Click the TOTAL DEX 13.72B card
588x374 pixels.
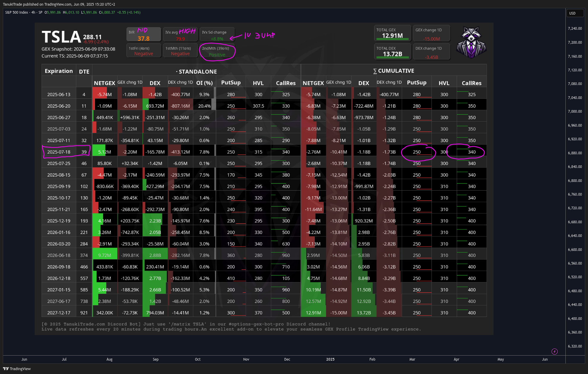point(393,51)
